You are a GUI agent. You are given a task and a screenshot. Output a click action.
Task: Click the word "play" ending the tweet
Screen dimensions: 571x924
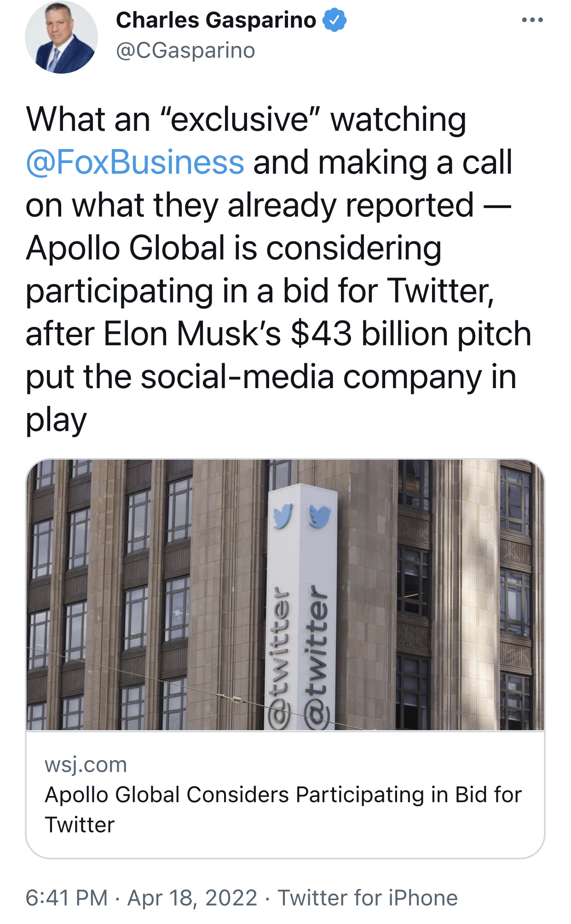[56, 420]
